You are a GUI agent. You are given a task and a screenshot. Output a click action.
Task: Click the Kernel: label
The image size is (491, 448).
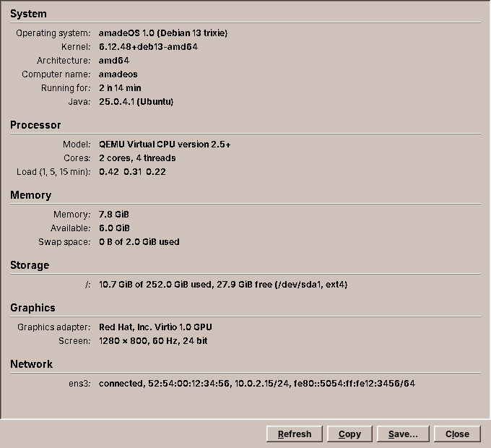pos(76,47)
